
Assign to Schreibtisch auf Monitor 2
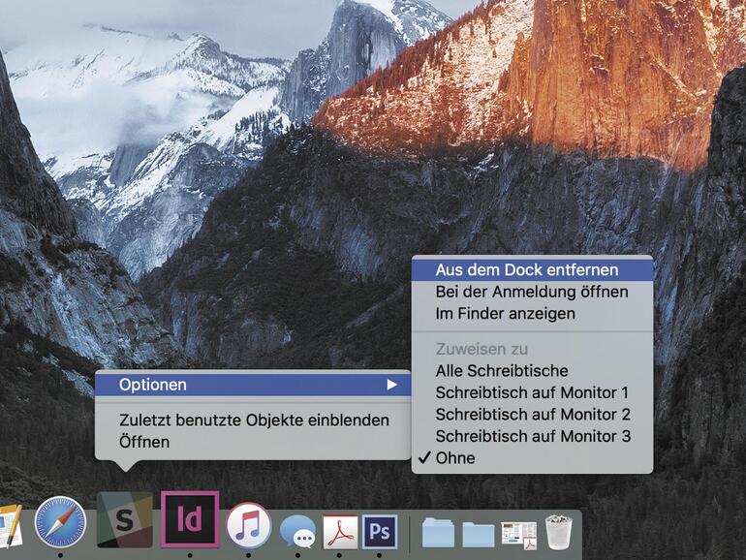(533, 415)
